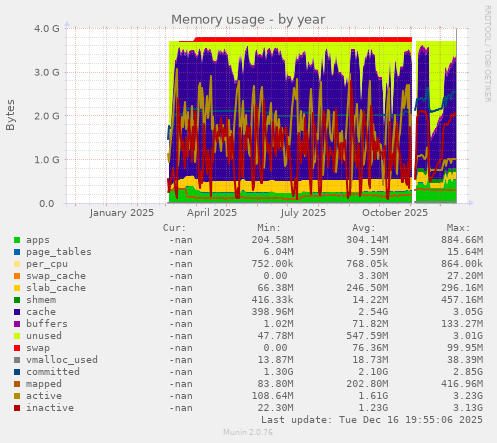
Task: Click the apps green legend swatch
Action: click(17, 240)
